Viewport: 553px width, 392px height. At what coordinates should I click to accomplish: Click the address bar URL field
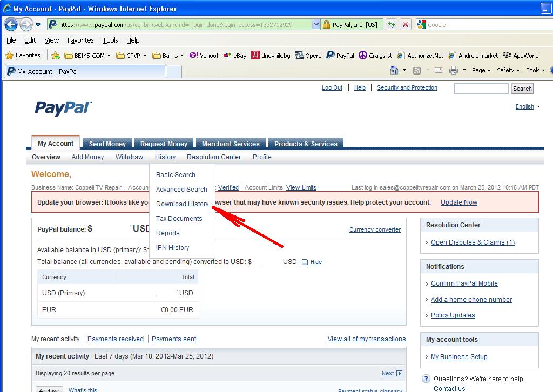click(180, 25)
